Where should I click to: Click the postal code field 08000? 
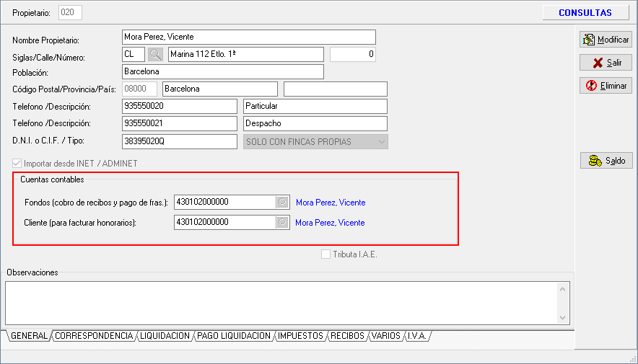click(x=139, y=89)
